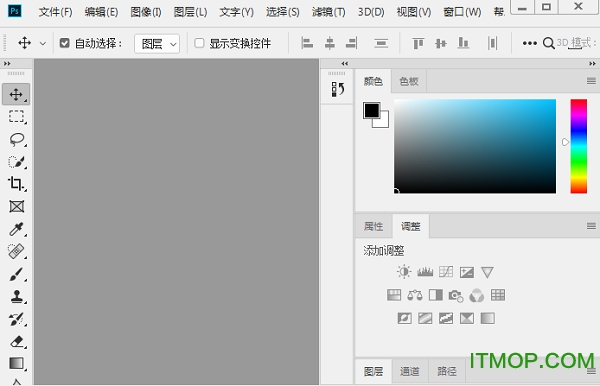This screenshot has height=386, width=600.
Task: Add Black & White adjustment
Action: [x=435, y=295]
